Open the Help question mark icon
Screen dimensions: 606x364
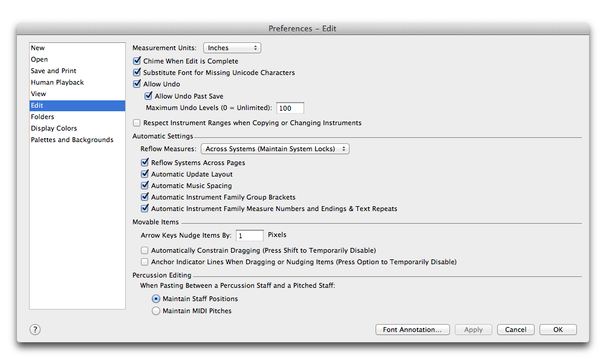pyautogui.click(x=34, y=330)
